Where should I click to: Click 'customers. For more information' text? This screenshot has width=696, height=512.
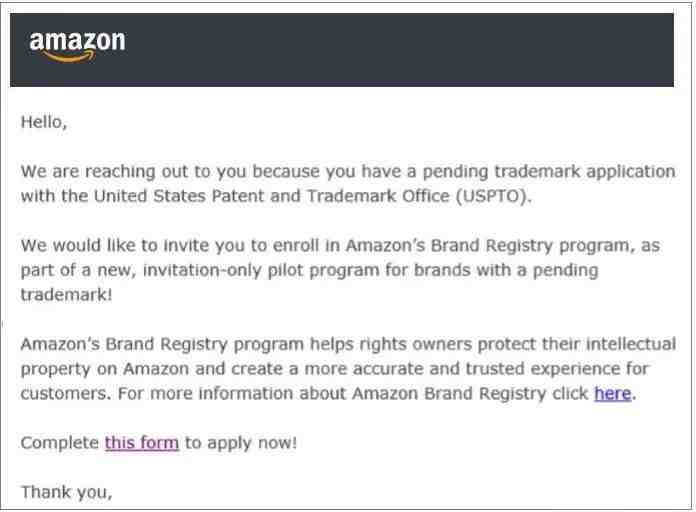coord(156,393)
